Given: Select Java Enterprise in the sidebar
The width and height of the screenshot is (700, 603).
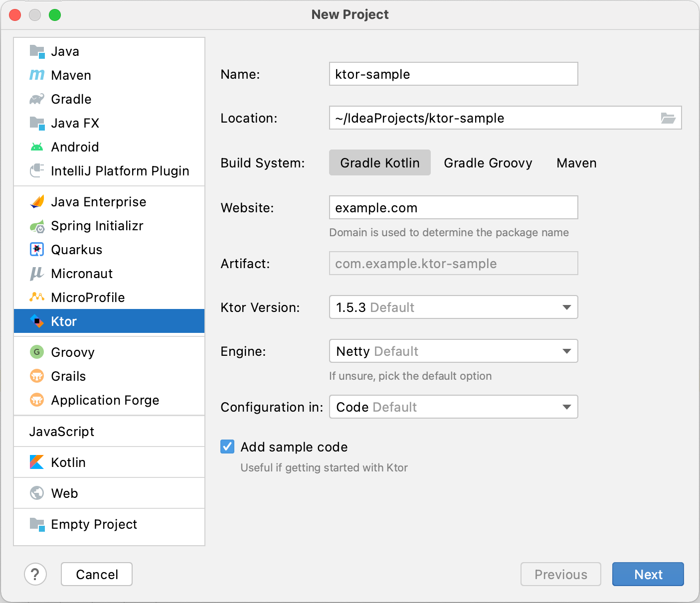Looking at the screenshot, I should 98,202.
